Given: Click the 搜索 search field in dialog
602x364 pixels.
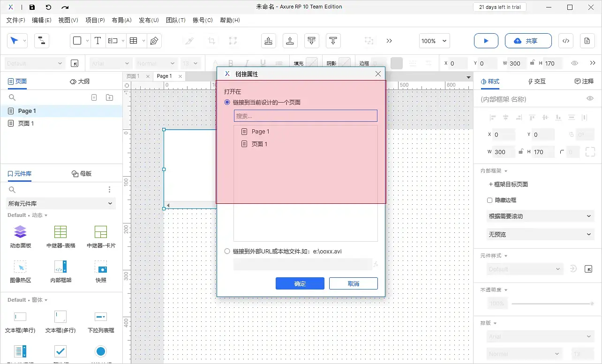Looking at the screenshot, I should click(x=305, y=116).
